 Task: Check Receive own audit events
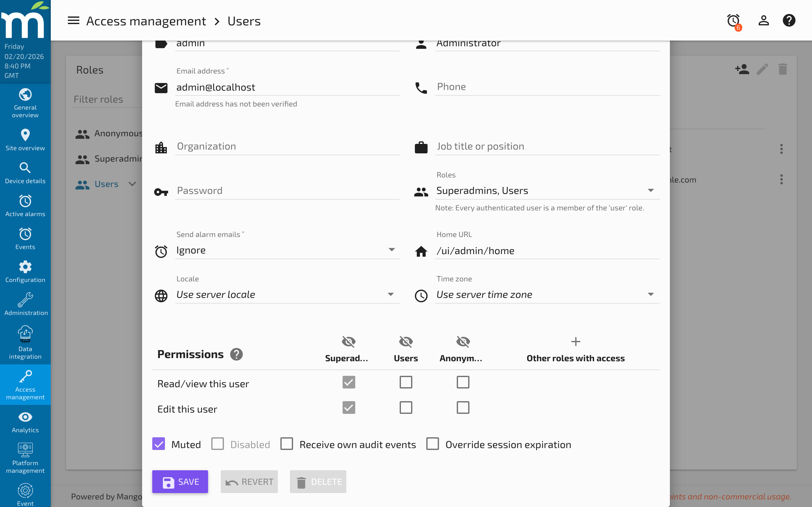click(286, 444)
